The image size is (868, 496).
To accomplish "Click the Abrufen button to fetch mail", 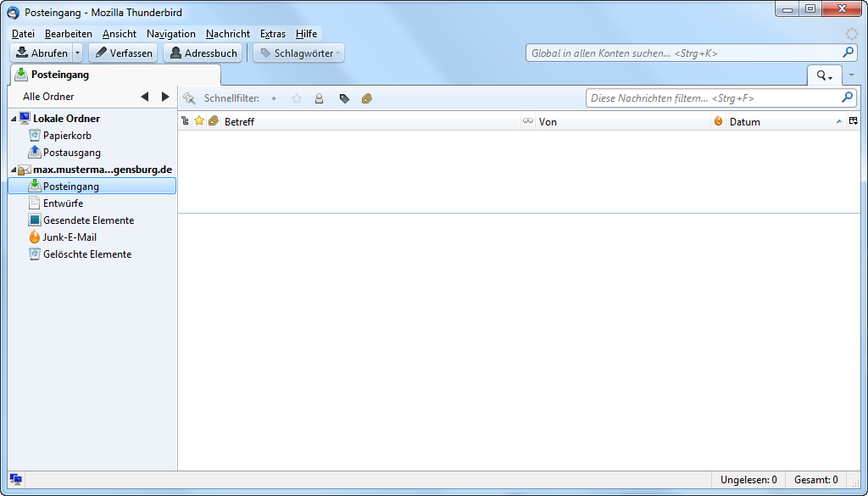I will (42, 53).
